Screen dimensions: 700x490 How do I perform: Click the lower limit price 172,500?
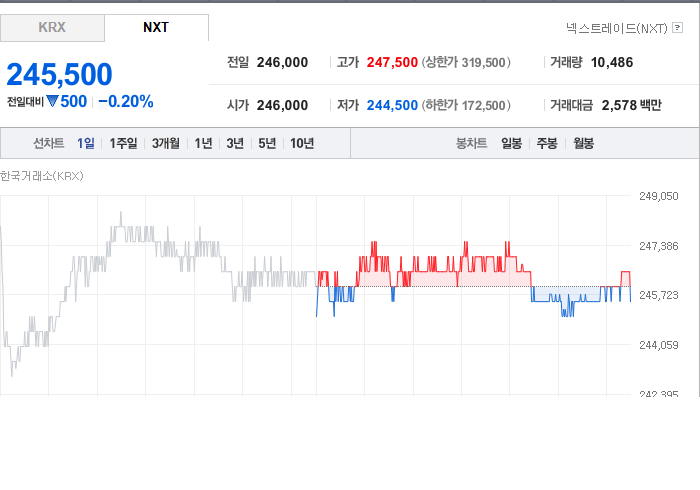point(483,105)
